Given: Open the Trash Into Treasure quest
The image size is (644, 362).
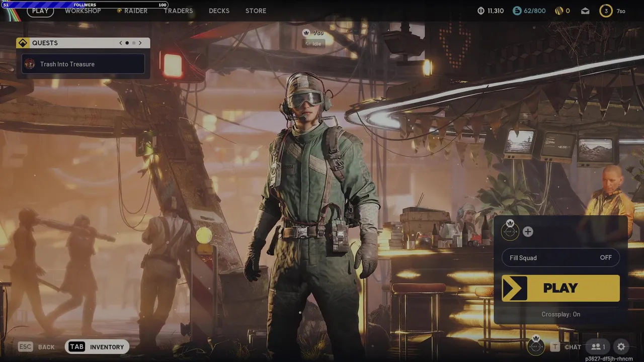Looking at the screenshot, I should click(84, 64).
